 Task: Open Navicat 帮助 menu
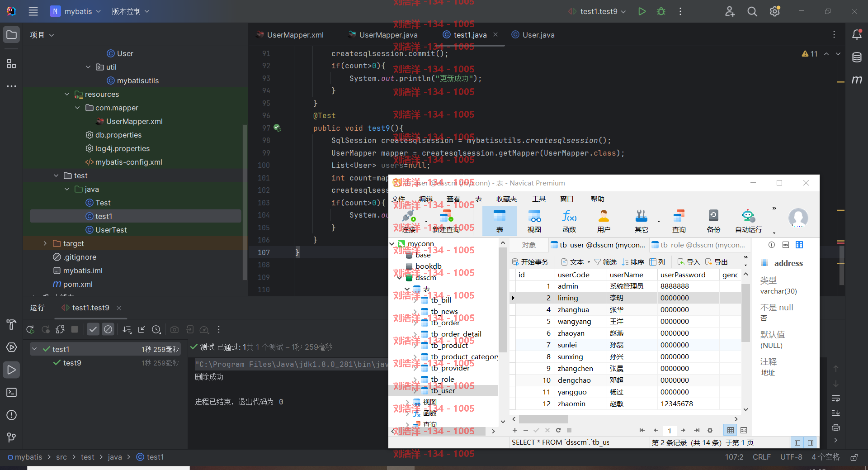pos(597,199)
